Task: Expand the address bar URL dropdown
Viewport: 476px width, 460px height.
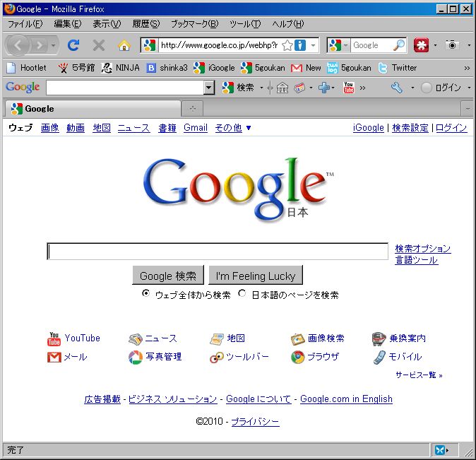Action: click(x=313, y=45)
